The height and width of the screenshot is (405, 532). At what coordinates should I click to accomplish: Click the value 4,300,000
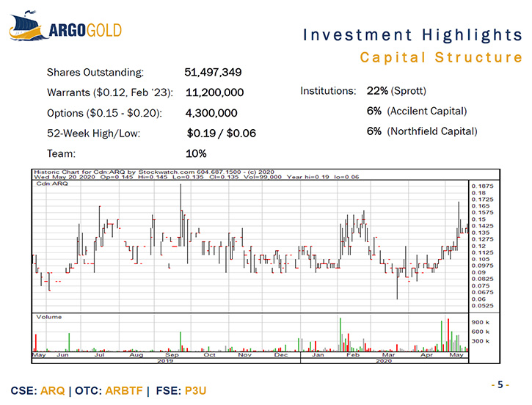pos(211,112)
